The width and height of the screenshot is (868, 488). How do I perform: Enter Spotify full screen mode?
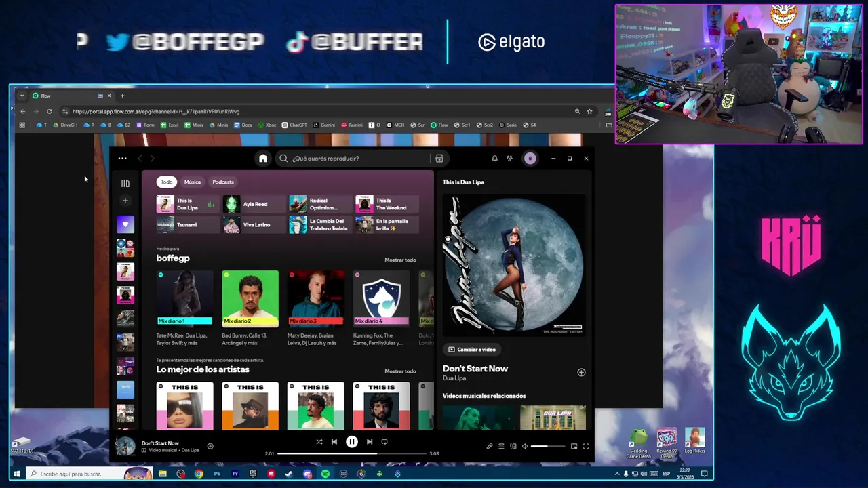(x=586, y=446)
